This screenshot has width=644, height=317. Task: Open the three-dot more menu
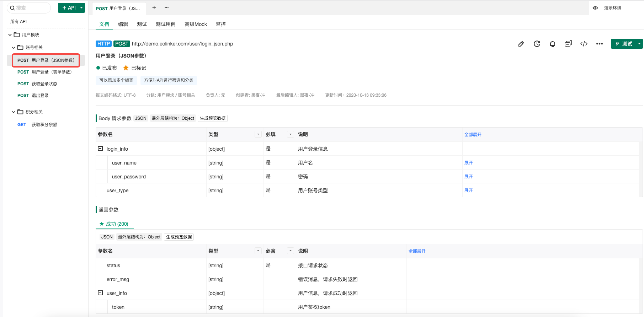tap(600, 44)
